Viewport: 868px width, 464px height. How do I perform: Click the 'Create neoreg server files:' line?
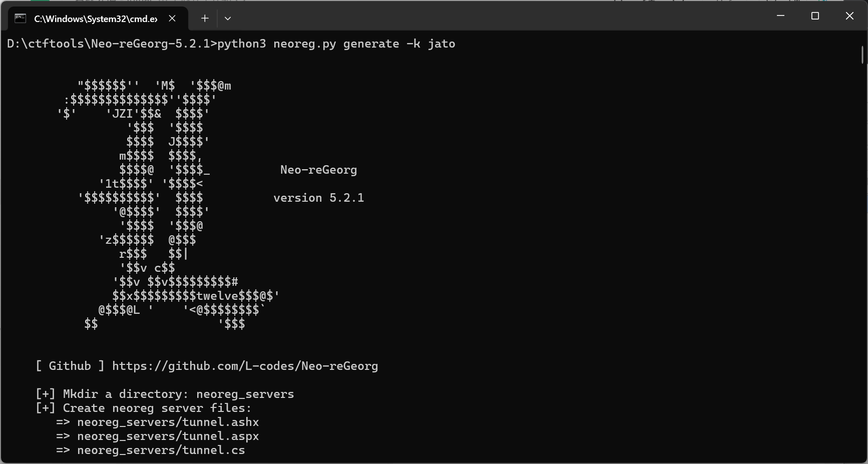(157, 408)
